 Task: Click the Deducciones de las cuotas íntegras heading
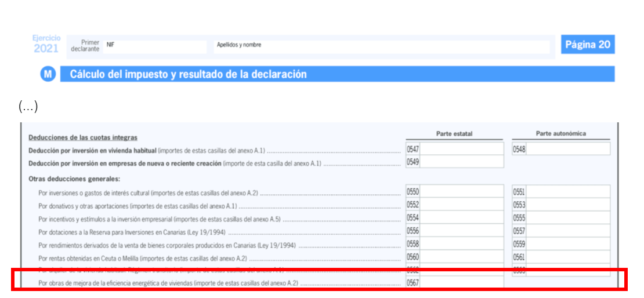coord(83,137)
